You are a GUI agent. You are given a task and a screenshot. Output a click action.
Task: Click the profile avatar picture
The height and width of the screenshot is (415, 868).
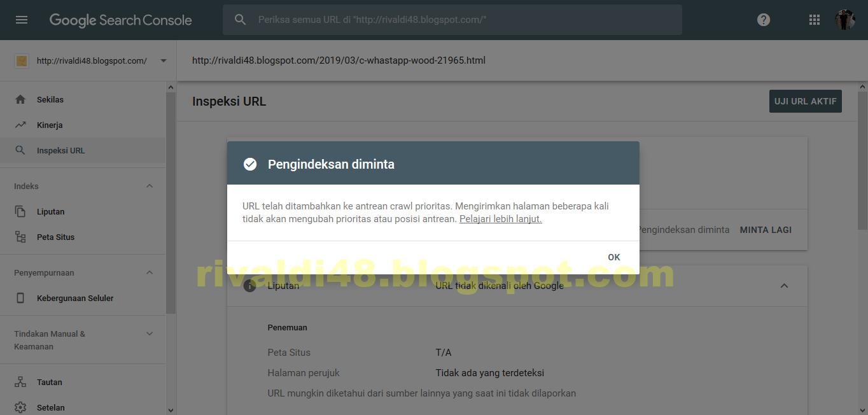click(844, 19)
